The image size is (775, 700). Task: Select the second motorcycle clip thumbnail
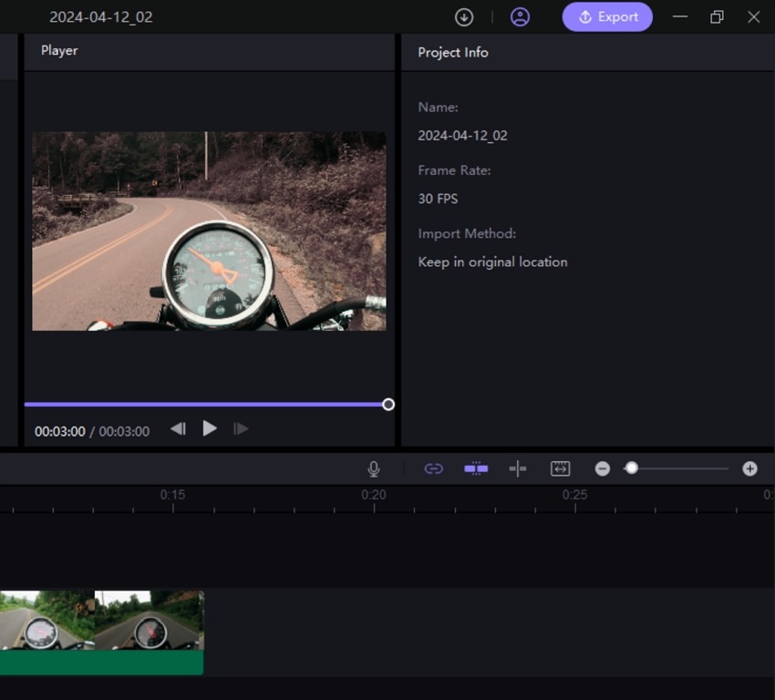pyautogui.click(x=149, y=621)
